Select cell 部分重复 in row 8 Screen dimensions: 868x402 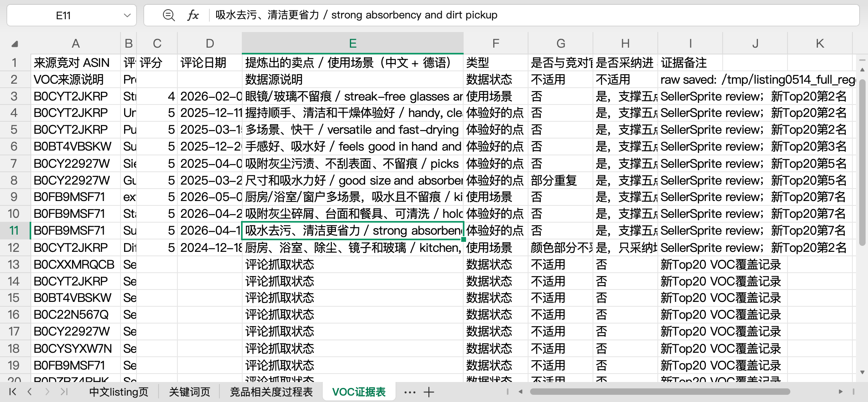pos(561,181)
